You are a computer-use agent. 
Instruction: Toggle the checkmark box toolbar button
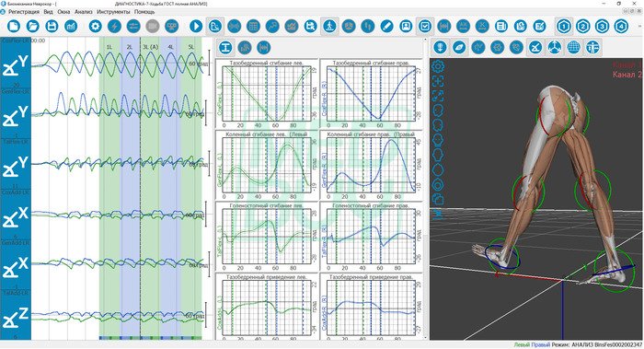pos(425,27)
